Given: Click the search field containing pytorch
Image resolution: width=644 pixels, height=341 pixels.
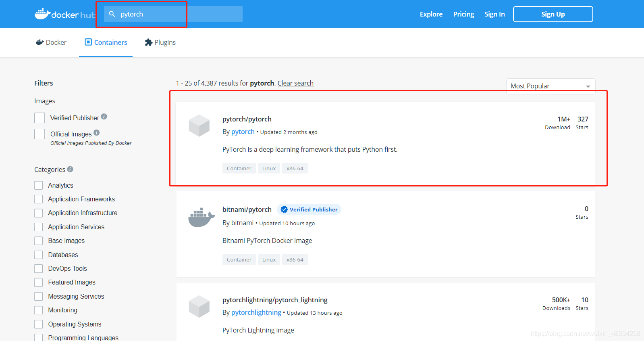Looking at the screenshot, I should (x=173, y=14).
